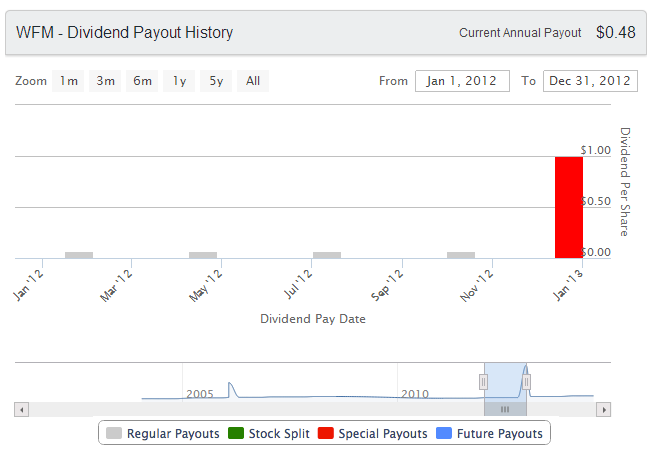Click the Dividend Pay Date axis title
The image size is (652, 453).
[x=313, y=319]
